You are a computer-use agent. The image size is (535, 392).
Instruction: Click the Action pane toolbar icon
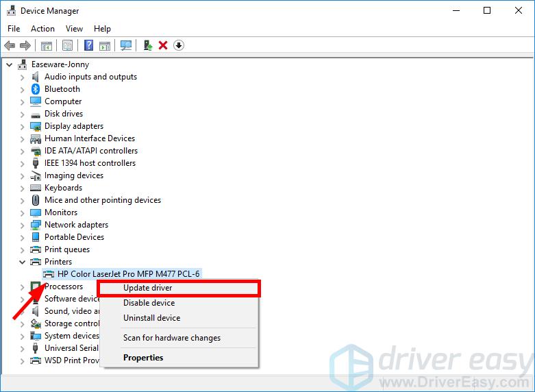(x=105, y=45)
